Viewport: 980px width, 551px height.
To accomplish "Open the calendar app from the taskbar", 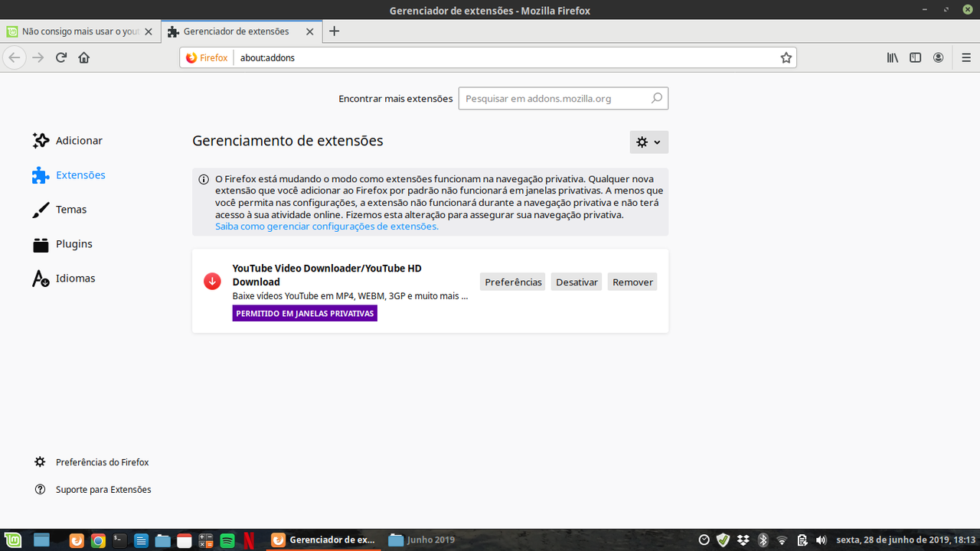I will tap(184, 540).
